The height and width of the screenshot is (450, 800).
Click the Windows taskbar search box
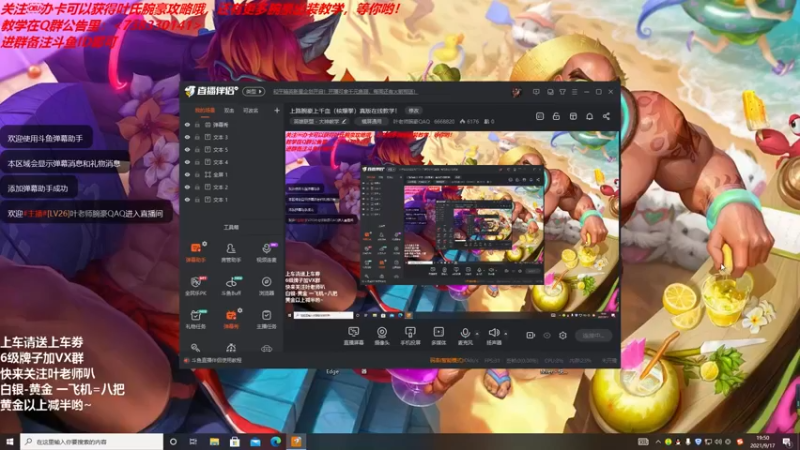click(92, 441)
